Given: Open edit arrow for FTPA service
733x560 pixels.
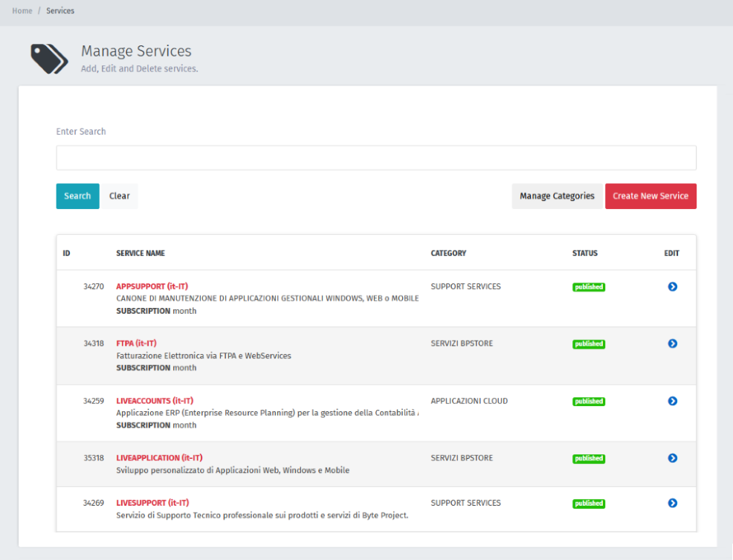Looking at the screenshot, I should point(672,344).
